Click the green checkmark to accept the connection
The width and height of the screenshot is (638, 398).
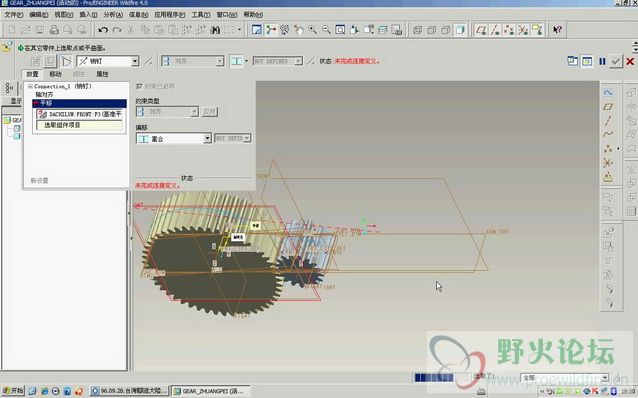click(x=616, y=61)
